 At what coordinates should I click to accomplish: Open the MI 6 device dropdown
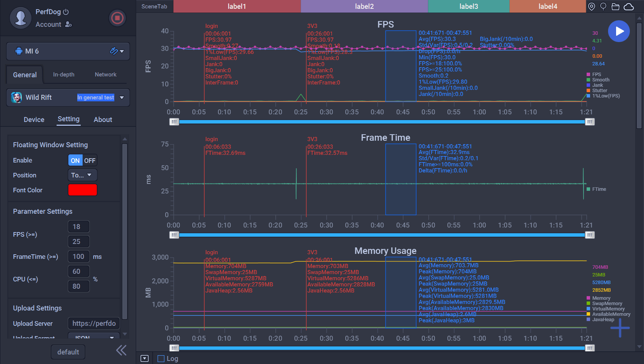68,51
